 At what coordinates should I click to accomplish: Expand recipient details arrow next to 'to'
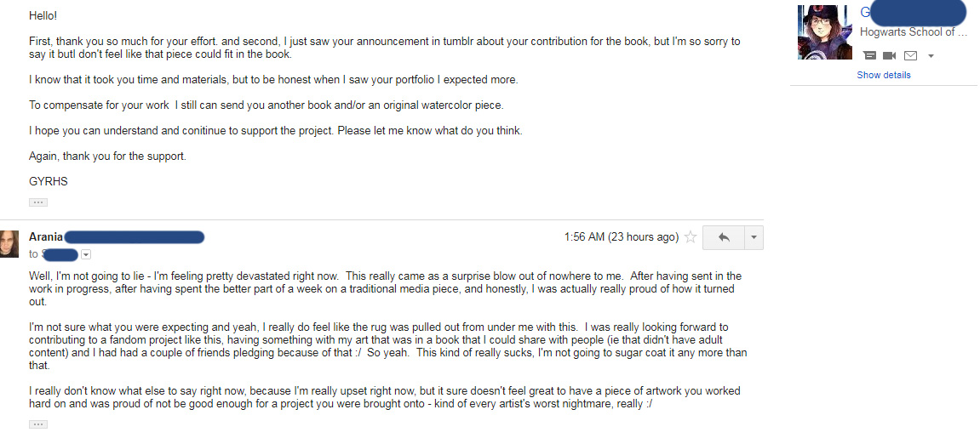coord(86,254)
